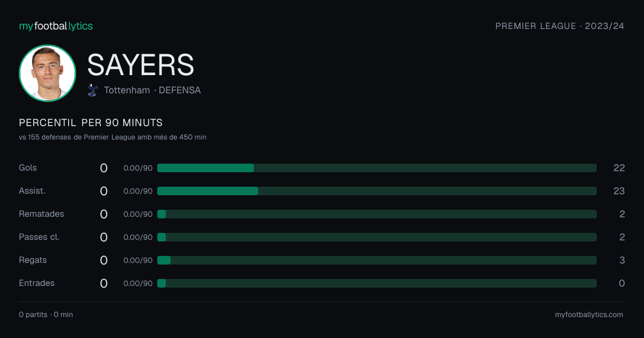The image size is (644, 338).
Task: Open the Sayers player photo
Action: pyautogui.click(x=47, y=73)
